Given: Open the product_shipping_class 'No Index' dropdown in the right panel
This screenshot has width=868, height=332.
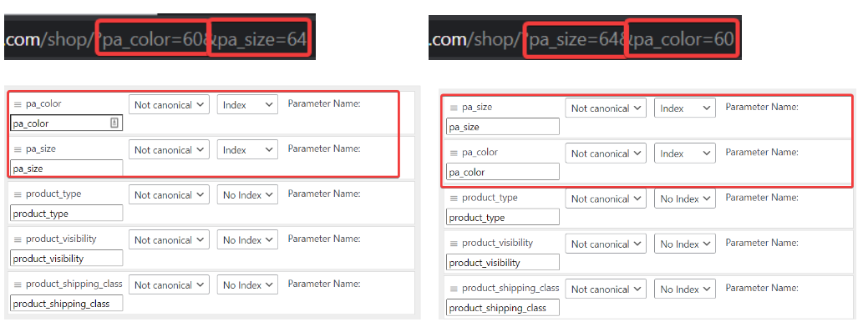Looking at the screenshot, I should coord(685,289).
